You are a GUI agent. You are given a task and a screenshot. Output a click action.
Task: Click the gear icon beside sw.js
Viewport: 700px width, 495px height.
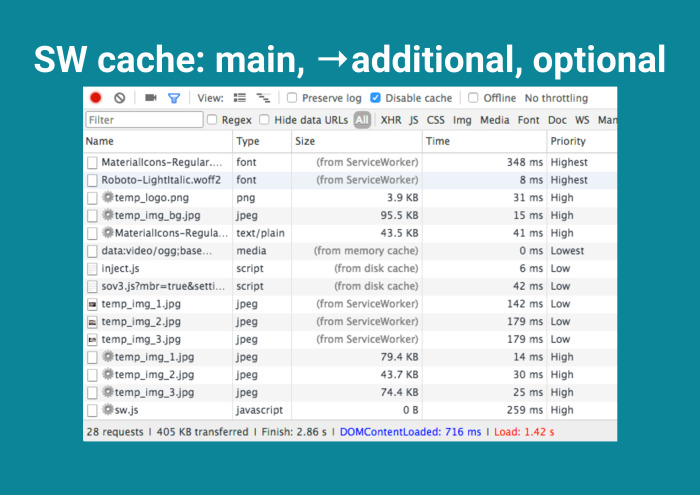(108, 409)
